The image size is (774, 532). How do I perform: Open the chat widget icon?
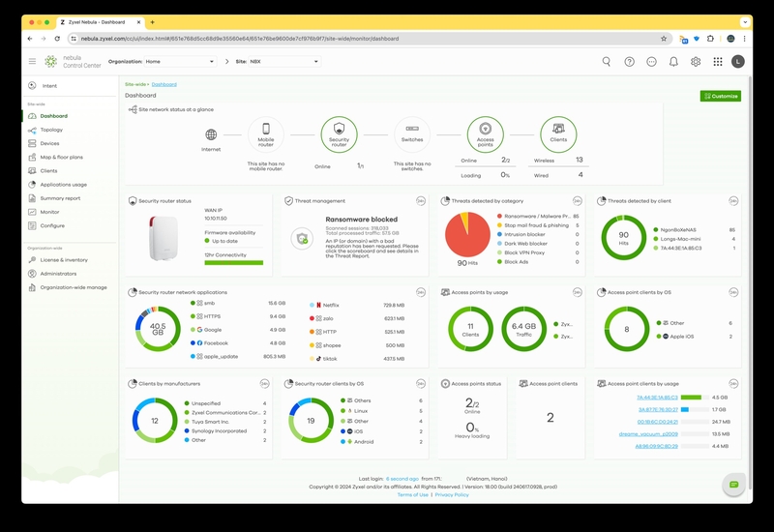(x=733, y=485)
